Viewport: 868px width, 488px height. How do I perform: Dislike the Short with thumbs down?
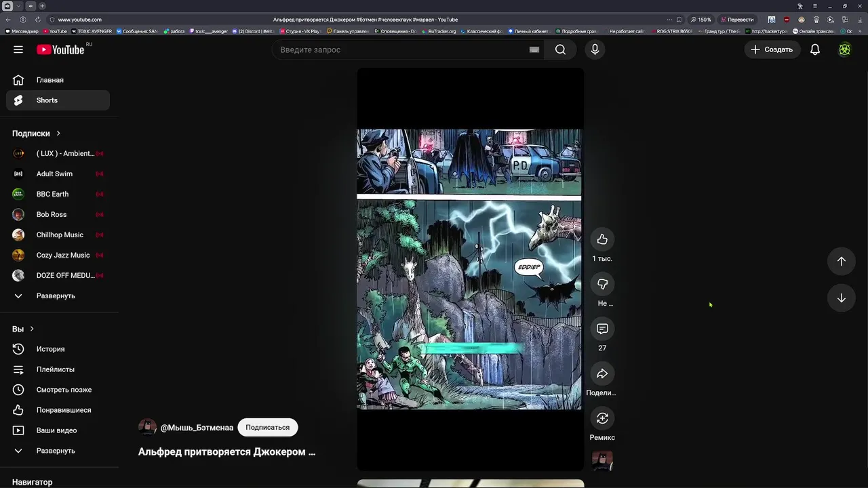(602, 284)
